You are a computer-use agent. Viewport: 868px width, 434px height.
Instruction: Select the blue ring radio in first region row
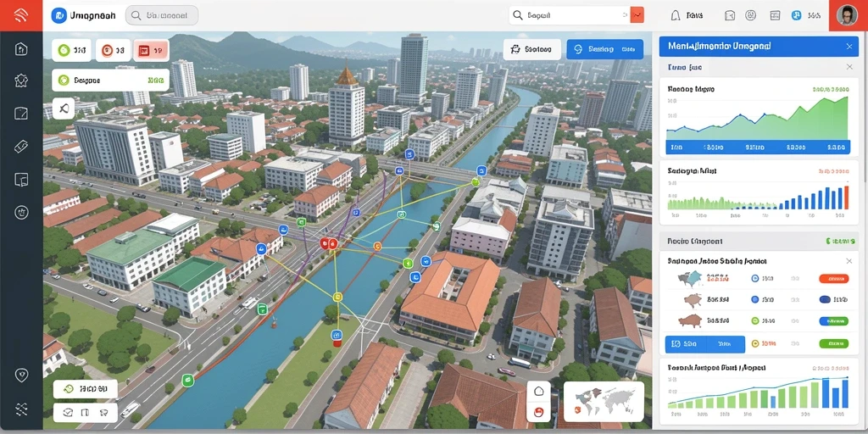(754, 278)
